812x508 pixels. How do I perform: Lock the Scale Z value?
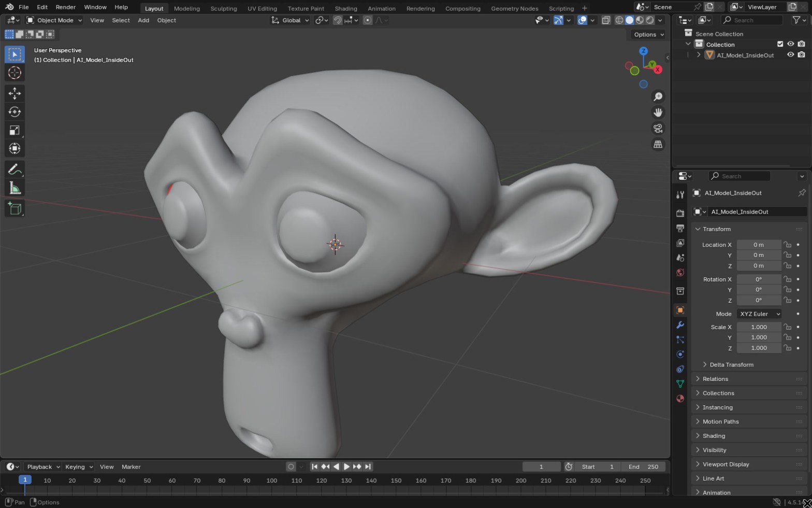(x=787, y=348)
